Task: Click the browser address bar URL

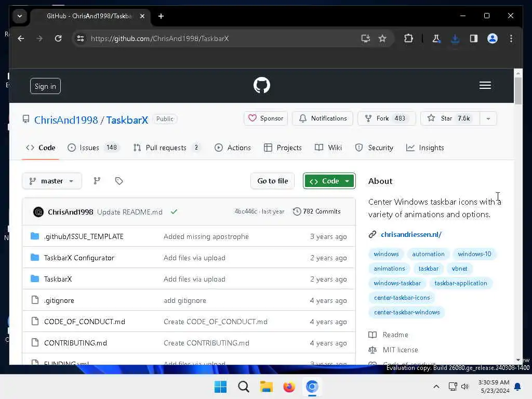Action: pyautogui.click(x=160, y=38)
